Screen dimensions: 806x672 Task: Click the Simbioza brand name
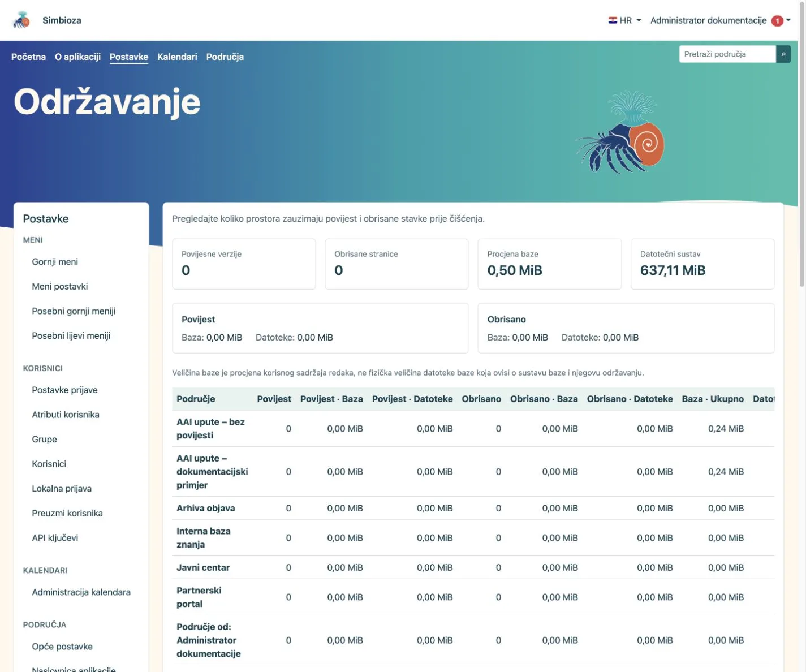tap(62, 20)
